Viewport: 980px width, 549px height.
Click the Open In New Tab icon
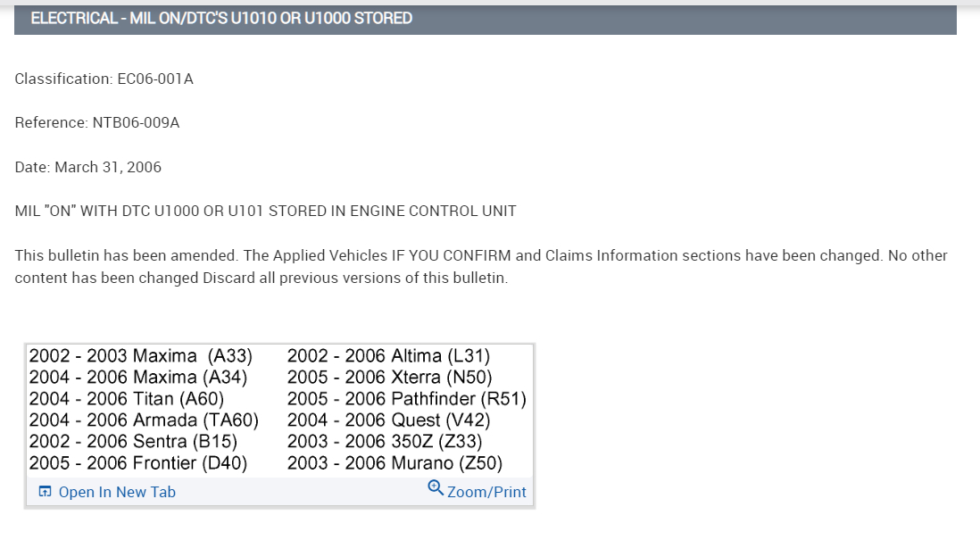[46, 492]
